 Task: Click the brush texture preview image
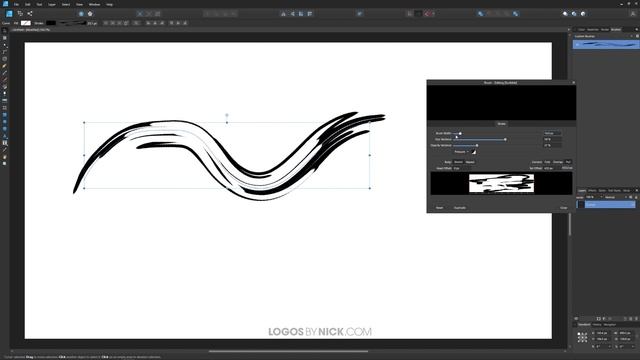pos(502,183)
